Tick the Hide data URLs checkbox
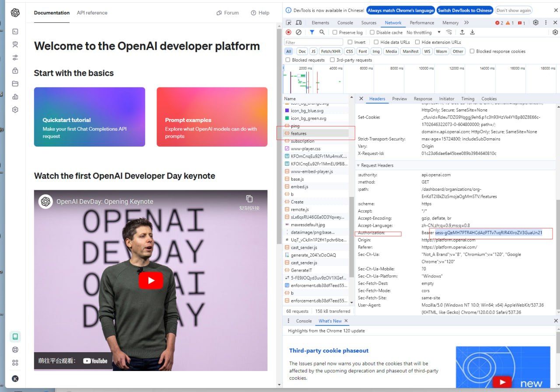The image size is (560, 392). pyautogui.click(x=376, y=42)
